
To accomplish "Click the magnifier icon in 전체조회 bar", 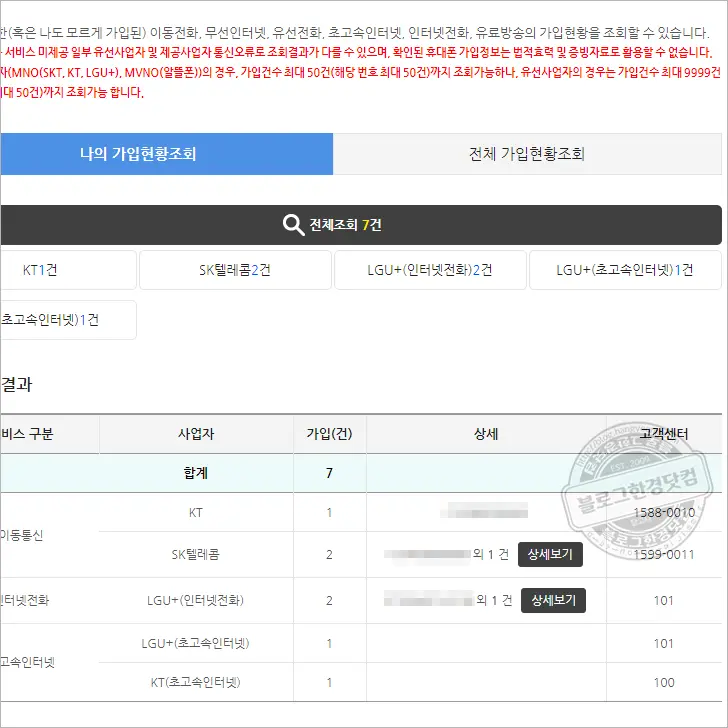I will click(293, 225).
